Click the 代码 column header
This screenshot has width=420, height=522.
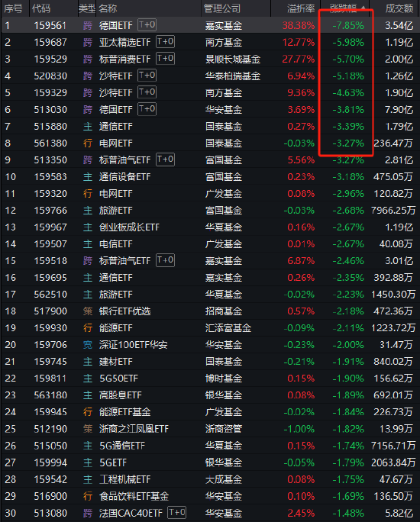(x=41, y=8)
